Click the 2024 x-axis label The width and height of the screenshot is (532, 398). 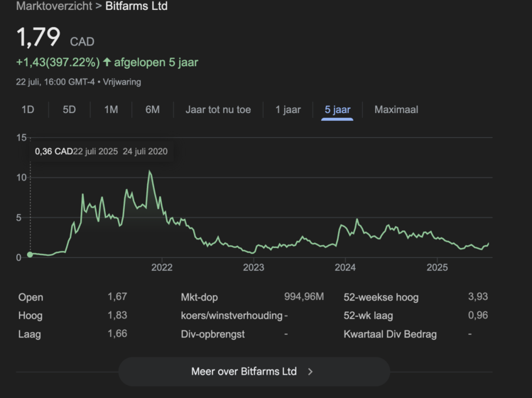[345, 268]
